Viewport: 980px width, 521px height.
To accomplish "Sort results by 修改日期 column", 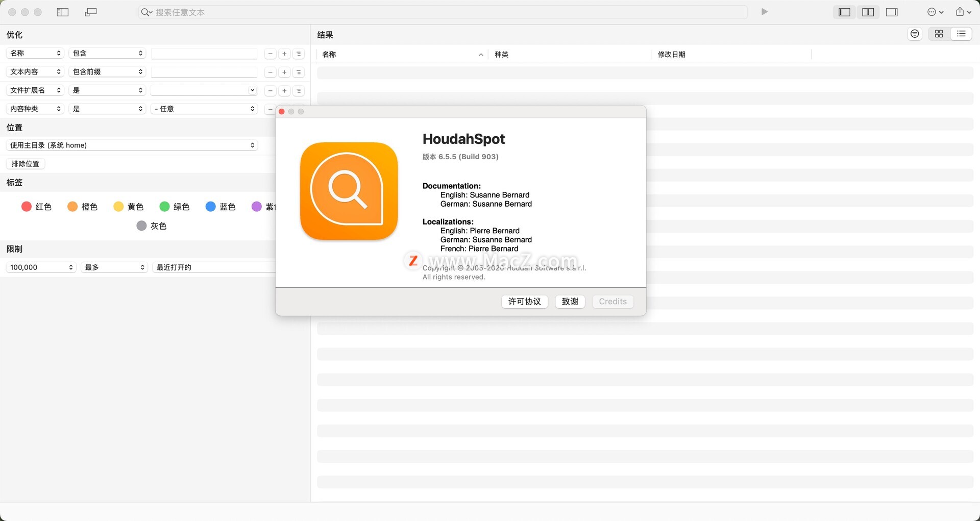I will click(731, 54).
